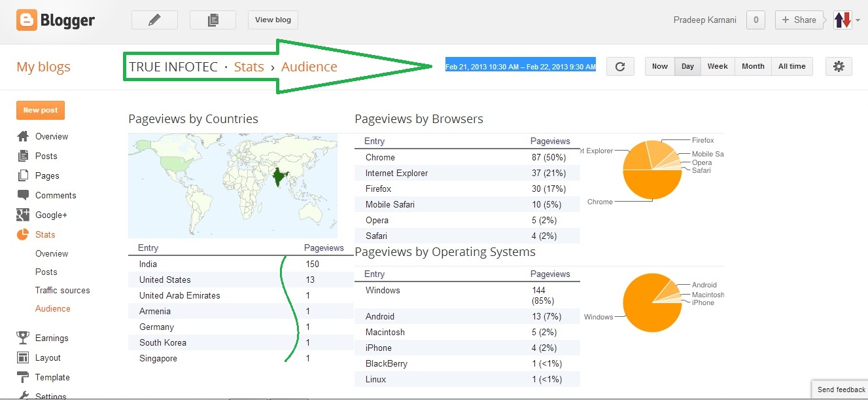The image size is (868, 400).
Task: Click Internet Explorer browser row
Action: click(x=467, y=173)
